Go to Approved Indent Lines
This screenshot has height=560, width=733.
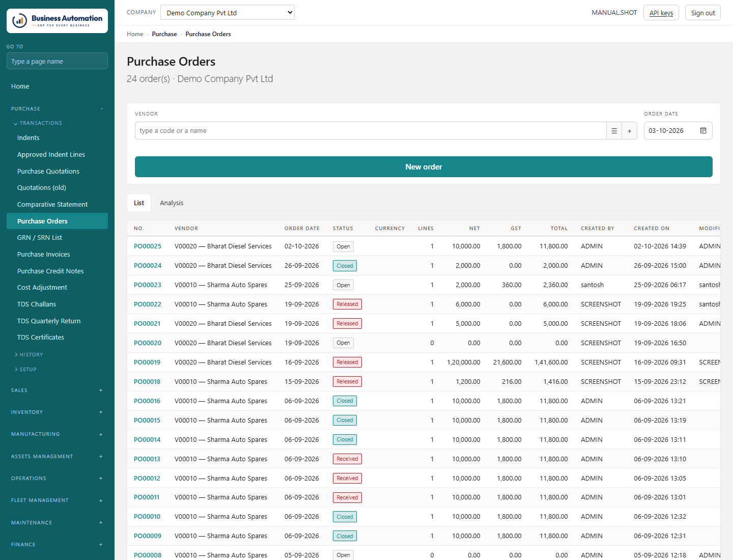point(57,155)
